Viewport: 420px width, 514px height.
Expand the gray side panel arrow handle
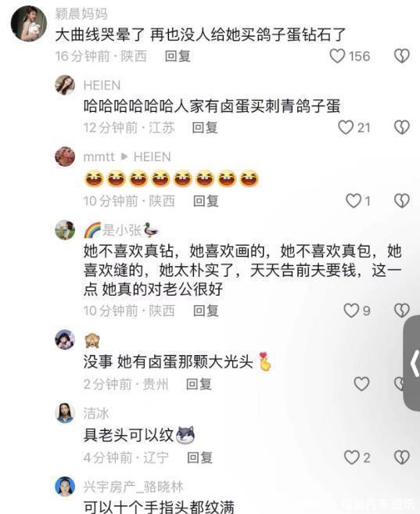412,363
